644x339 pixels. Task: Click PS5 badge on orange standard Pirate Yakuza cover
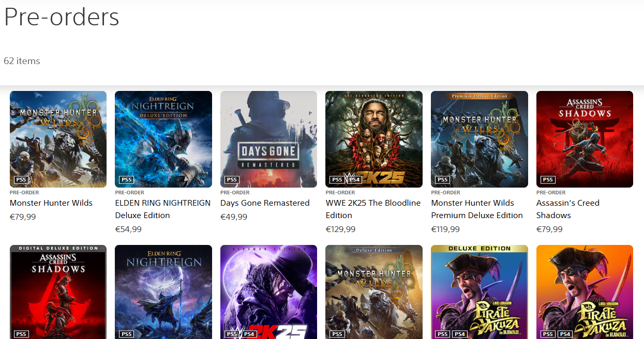pos(548,334)
